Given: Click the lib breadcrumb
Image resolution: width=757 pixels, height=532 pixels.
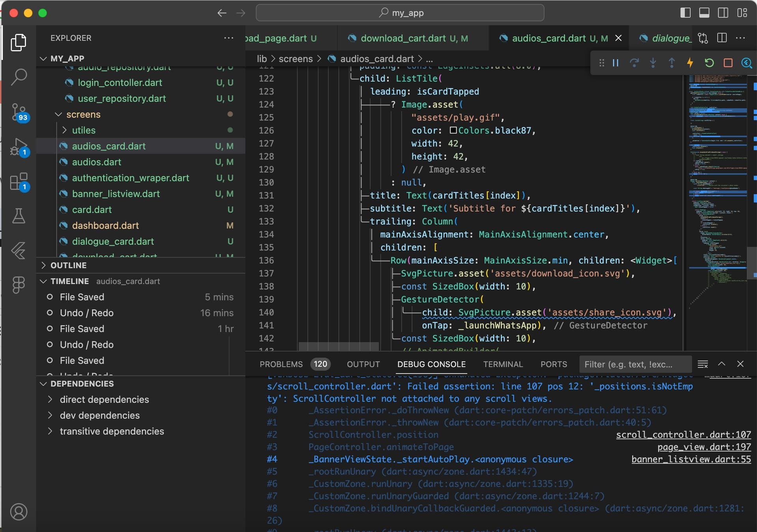Looking at the screenshot, I should [x=262, y=59].
